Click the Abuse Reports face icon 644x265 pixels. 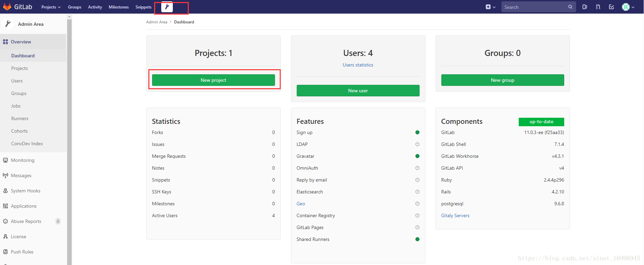tap(5, 221)
